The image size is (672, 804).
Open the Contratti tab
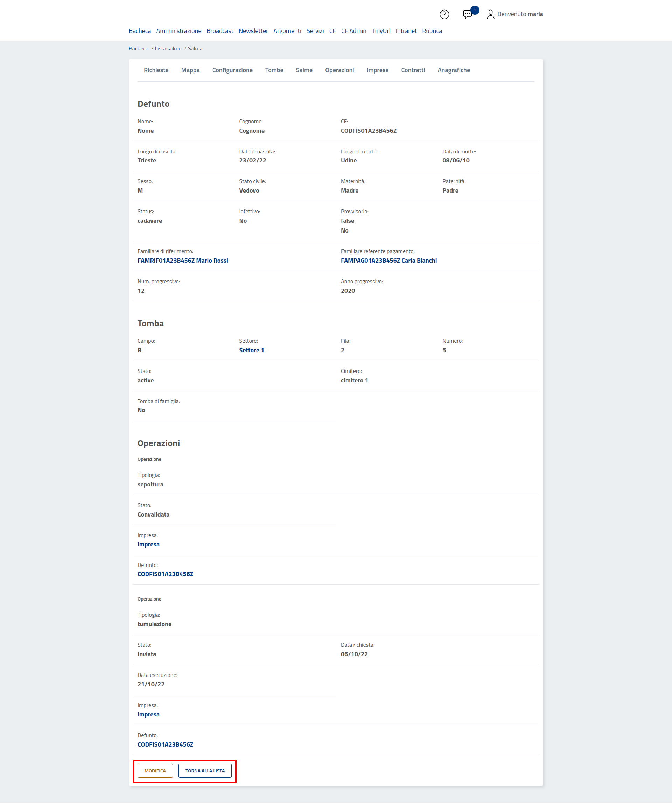pos(413,70)
